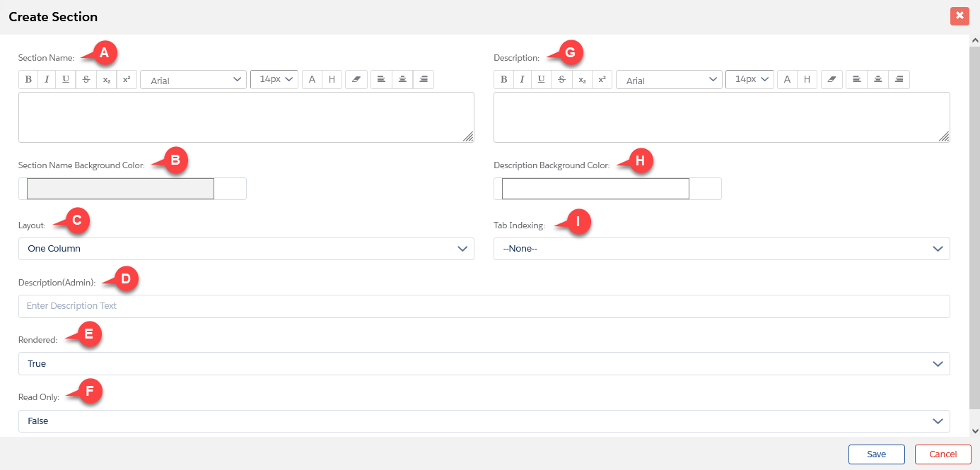This screenshot has width=980, height=470.
Task: Click the Save button
Action: point(876,454)
